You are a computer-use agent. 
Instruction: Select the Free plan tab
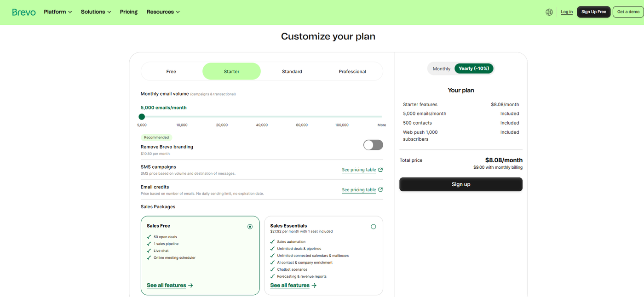[x=171, y=71]
